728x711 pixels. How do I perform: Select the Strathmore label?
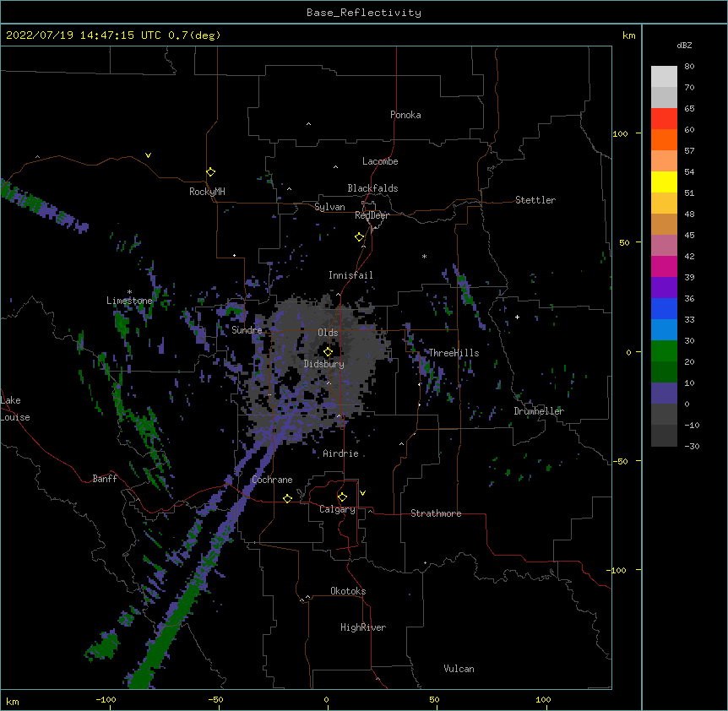tap(436, 513)
